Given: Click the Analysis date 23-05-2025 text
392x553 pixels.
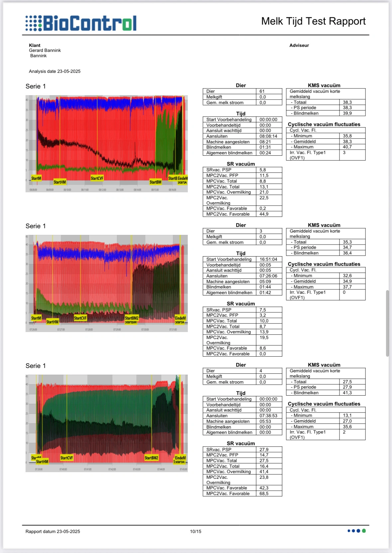Looking at the screenshot, I should 55,71.
